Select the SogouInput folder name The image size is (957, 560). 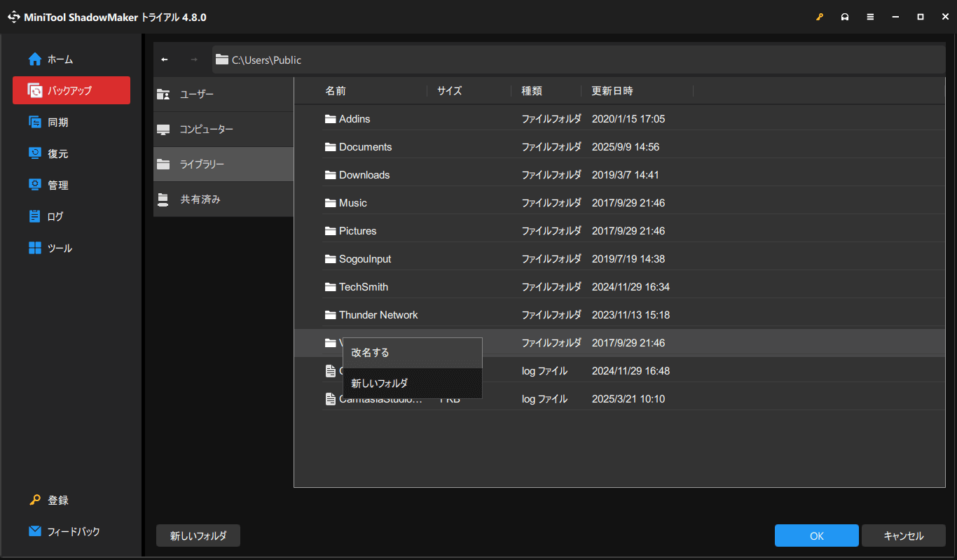[x=365, y=259]
